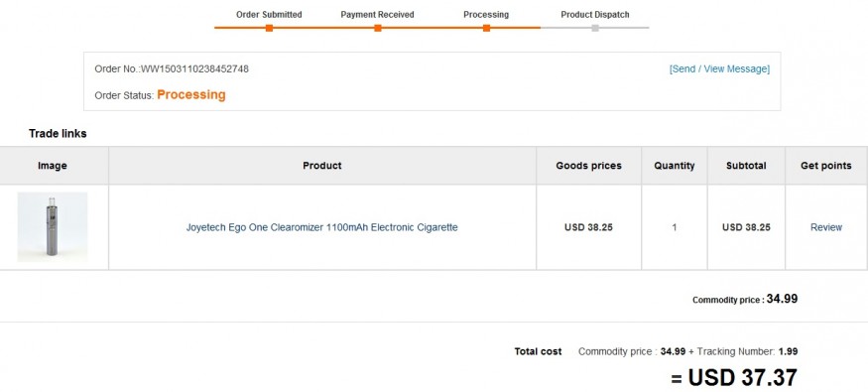Click the Goods prices column header
The width and height of the screenshot is (868, 392).
(588, 166)
